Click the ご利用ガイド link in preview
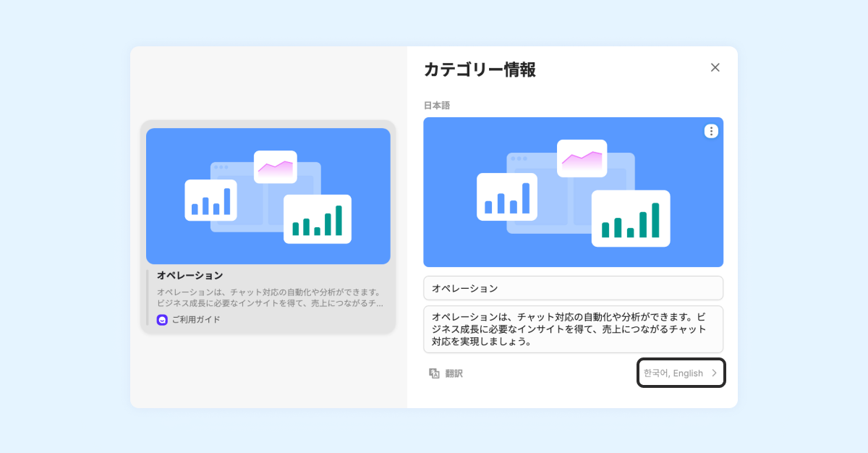This screenshot has width=868, height=453. coord(196,319)
